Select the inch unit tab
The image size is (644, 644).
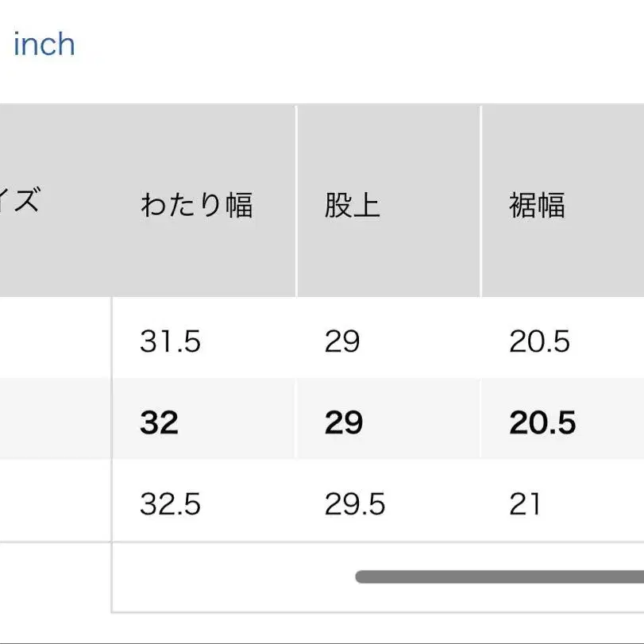pos(44,44)
